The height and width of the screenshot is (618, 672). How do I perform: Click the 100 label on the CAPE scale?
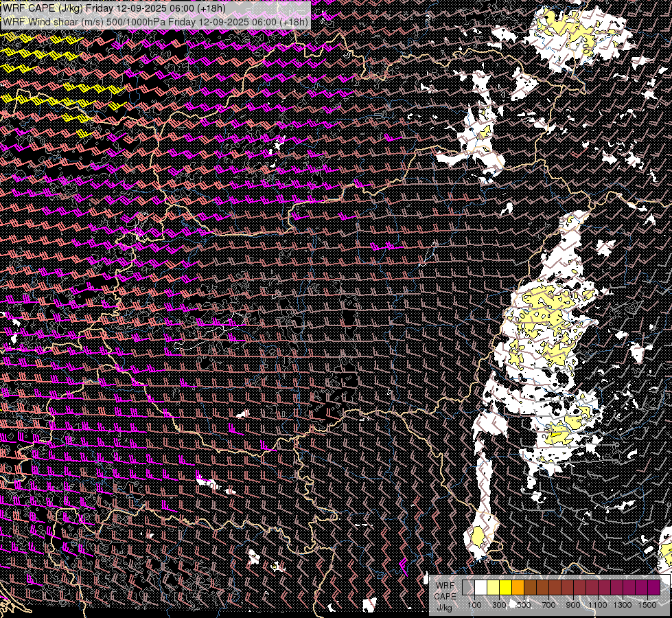[474, 605]
